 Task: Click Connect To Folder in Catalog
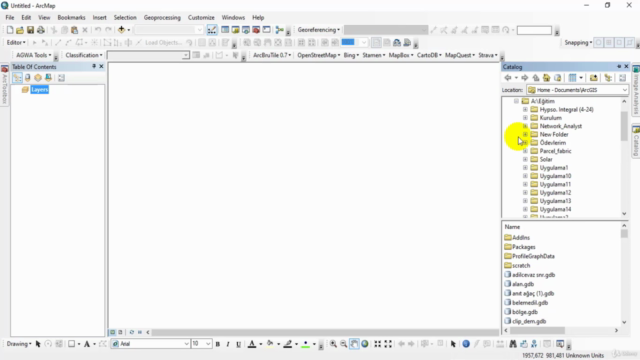[593, 78]
